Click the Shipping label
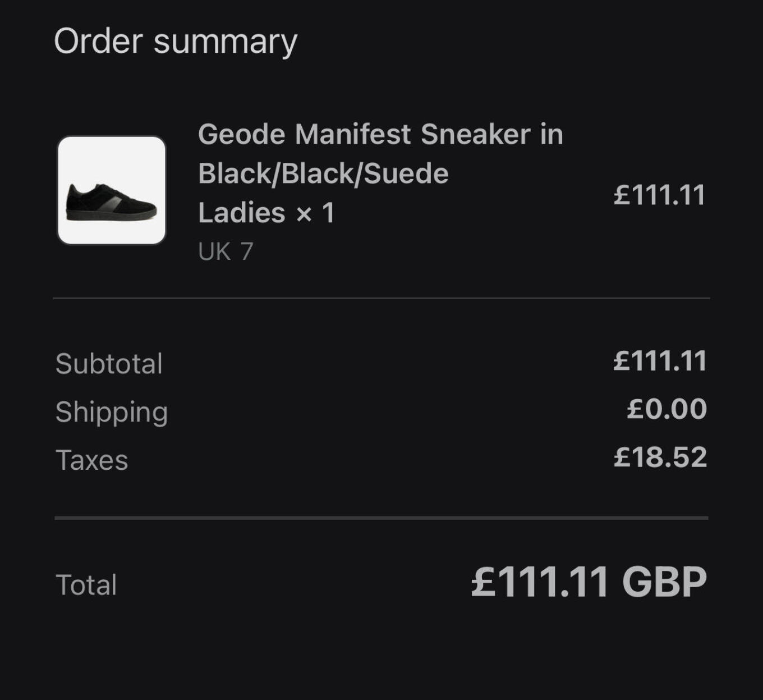This screenshot has width=763, height=700. click(112, 413)
